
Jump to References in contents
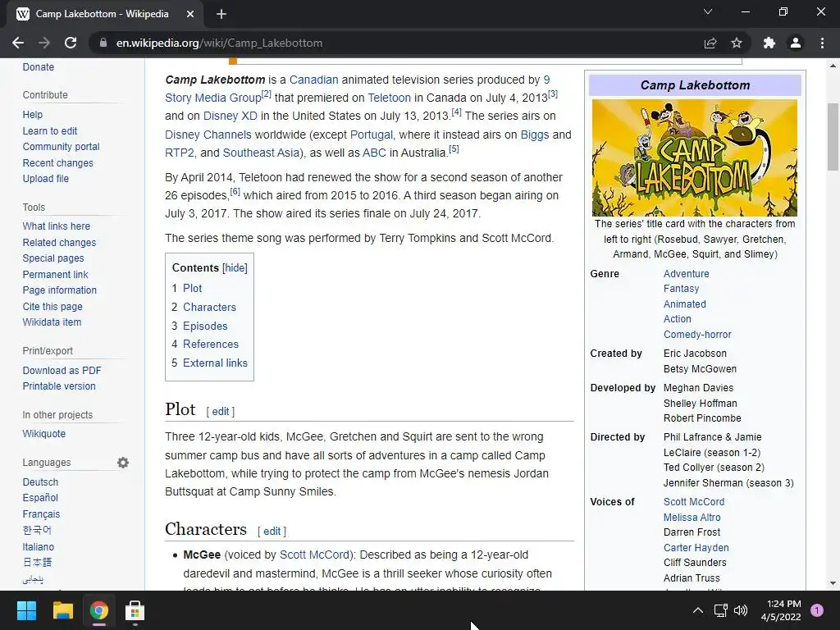[x=211, y=344]
